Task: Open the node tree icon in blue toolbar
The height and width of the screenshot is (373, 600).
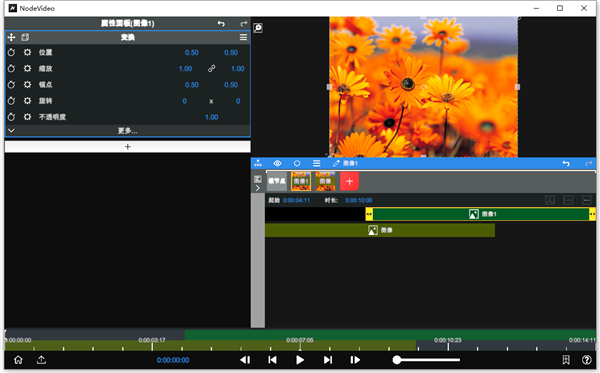Action: click(x=258, y=163)
